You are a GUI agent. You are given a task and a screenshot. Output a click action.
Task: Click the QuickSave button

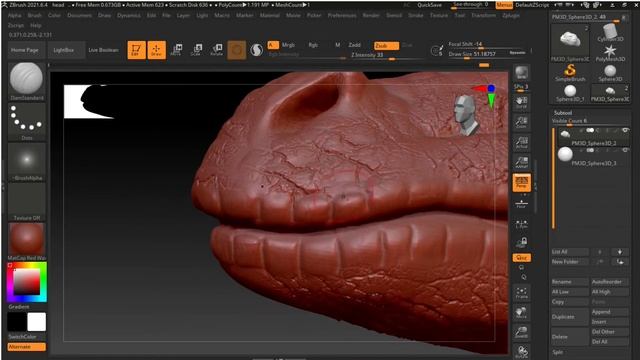pos(429,5)
